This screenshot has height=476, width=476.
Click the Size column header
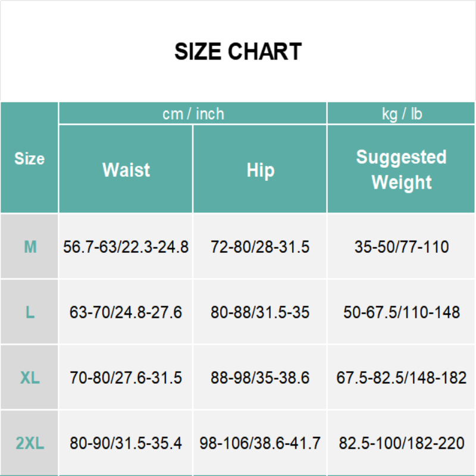(29, 159)
